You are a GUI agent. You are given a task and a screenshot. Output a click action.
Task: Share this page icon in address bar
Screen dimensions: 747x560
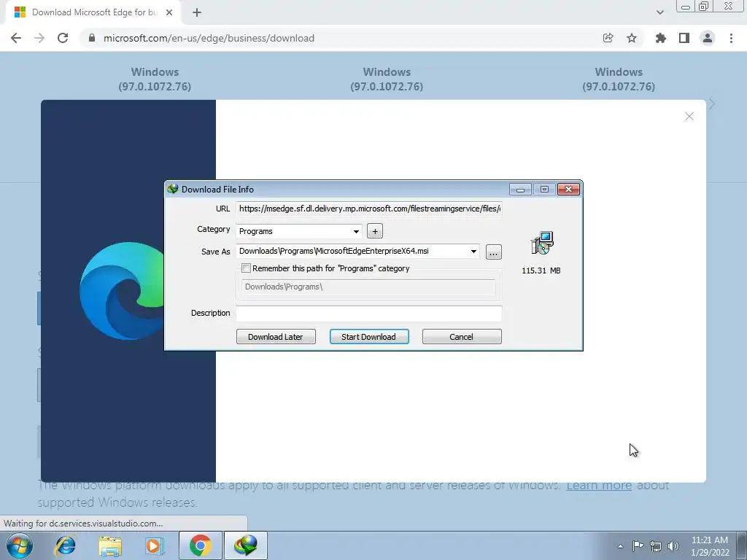[x=608, y=38]
